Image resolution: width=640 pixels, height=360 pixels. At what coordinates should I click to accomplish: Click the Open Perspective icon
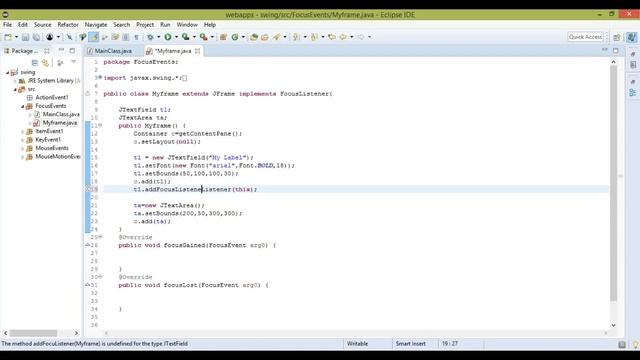pyautogui.click(x=617, y=37)
